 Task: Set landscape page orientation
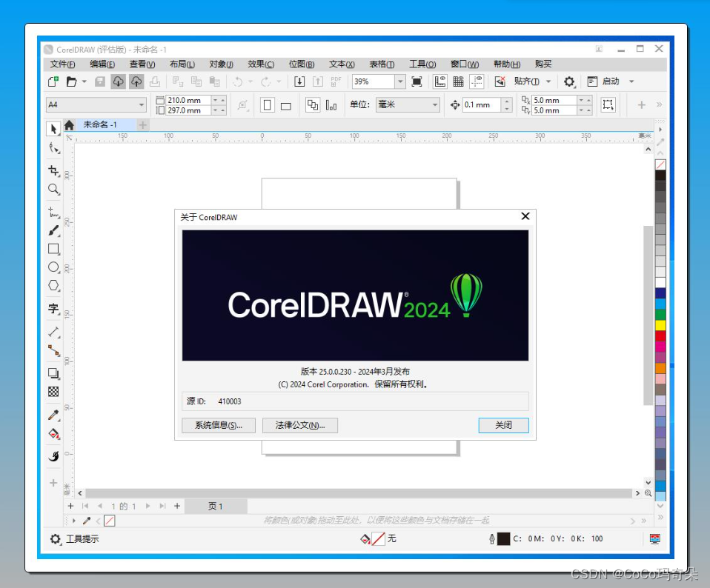pyautogui.click(x=286, y=105)
